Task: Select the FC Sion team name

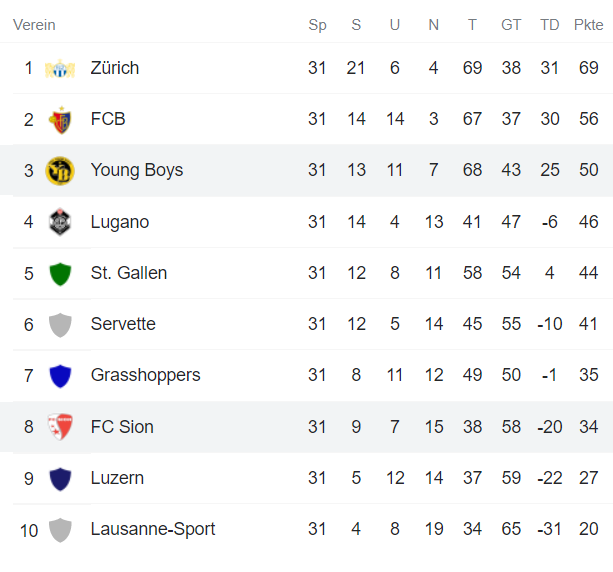Action: pos(122,427)
